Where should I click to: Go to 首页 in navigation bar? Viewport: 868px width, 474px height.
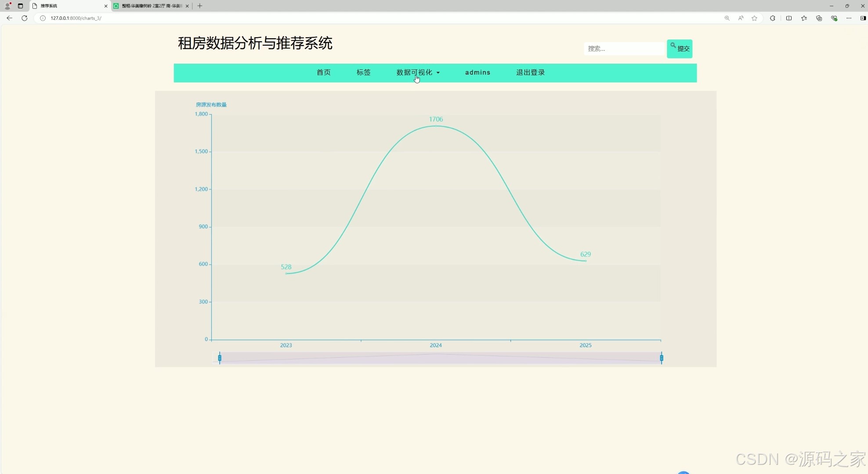[x=323, y=72]
